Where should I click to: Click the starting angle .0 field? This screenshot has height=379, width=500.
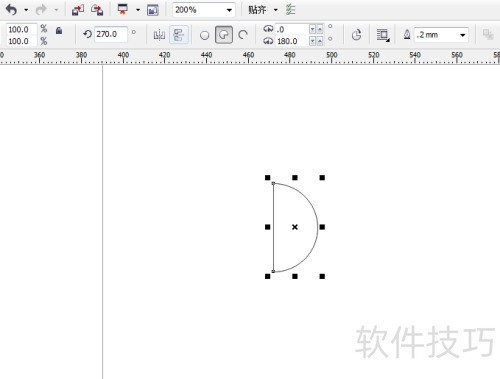click(292, 29)
